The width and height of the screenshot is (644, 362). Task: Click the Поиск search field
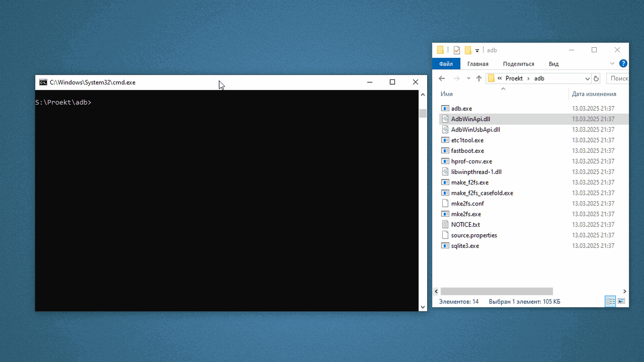coord(618,78)
